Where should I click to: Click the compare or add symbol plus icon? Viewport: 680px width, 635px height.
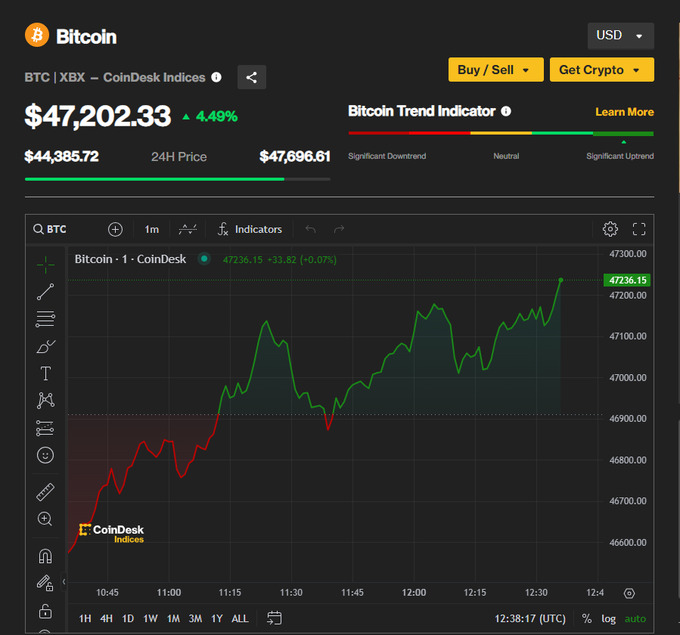click(x=115, y=229)
